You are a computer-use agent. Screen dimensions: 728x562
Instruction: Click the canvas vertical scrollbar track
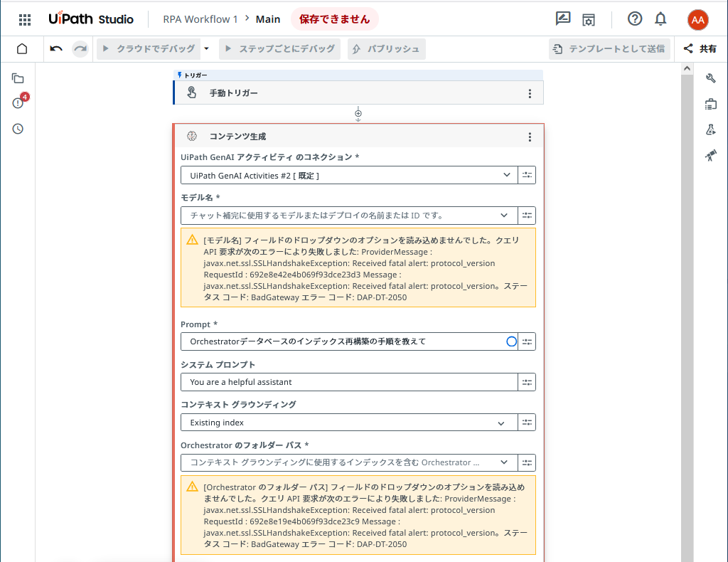point(687,318)
